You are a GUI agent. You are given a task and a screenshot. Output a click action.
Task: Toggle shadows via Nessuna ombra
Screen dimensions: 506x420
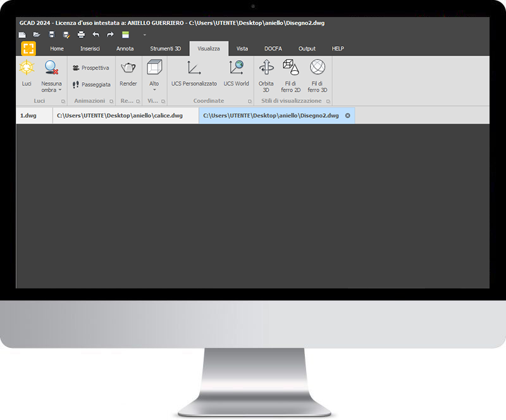point(51,70)
